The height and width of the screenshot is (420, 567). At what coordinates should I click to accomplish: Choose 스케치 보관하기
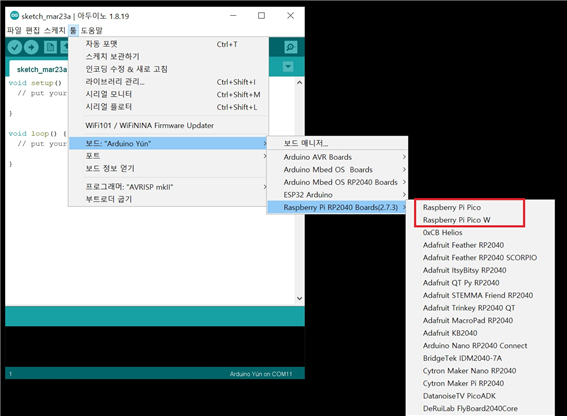pos(168,56)
